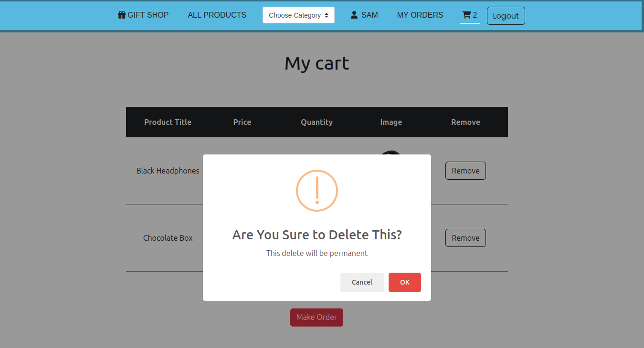Screen dimensions: 644x348
Task: Click the gift icon in the shop logo
Action: [122, 15]
